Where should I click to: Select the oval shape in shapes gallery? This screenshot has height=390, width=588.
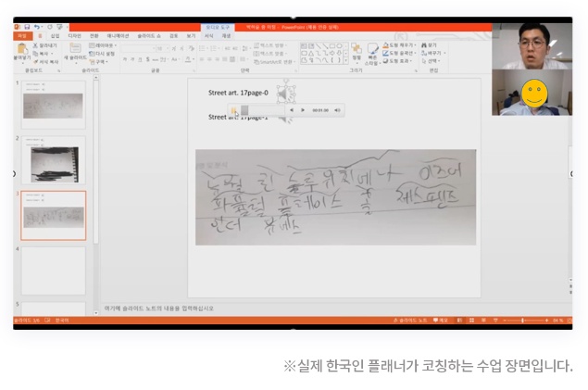pyautogui.click(x=339, y=46)
